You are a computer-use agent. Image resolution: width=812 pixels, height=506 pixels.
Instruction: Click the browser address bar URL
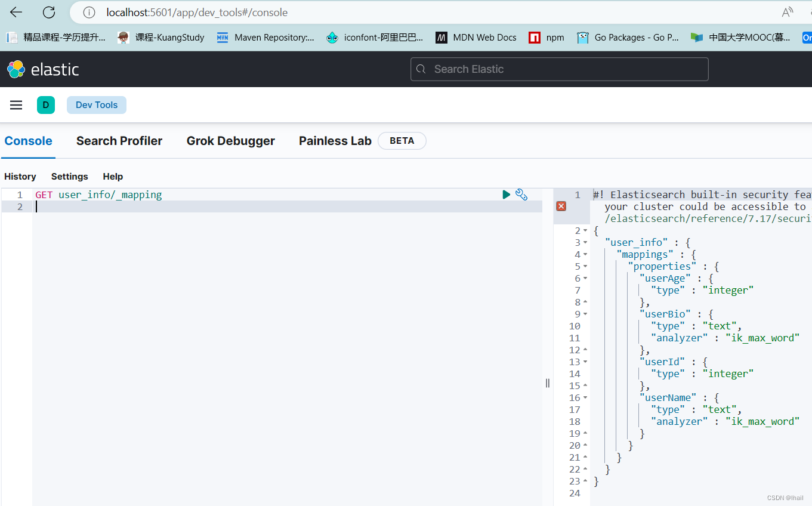(x=197, y=13)
